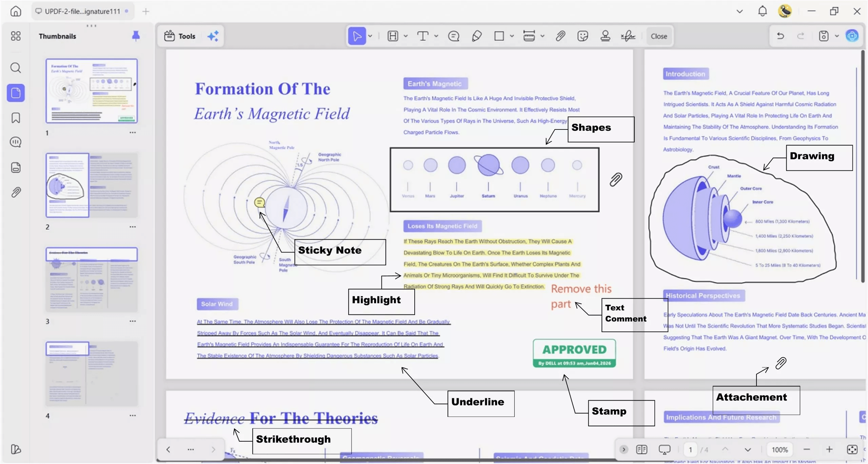Select the signature tool
868x464 pixels.
click(628, 36)
